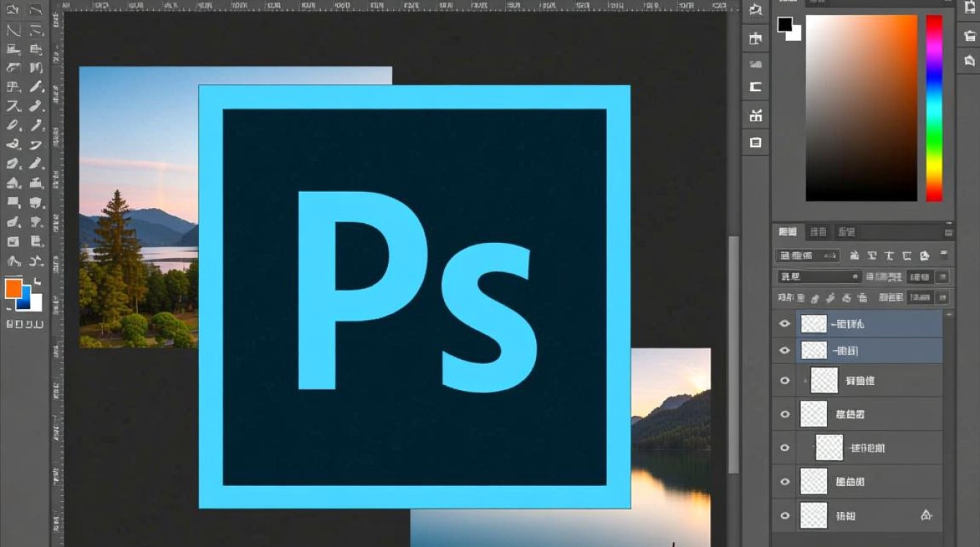This screenshot has width=980, height=547.
Task: Click the first lock icon in the layers lock row
Action: (x=801, y=298)
